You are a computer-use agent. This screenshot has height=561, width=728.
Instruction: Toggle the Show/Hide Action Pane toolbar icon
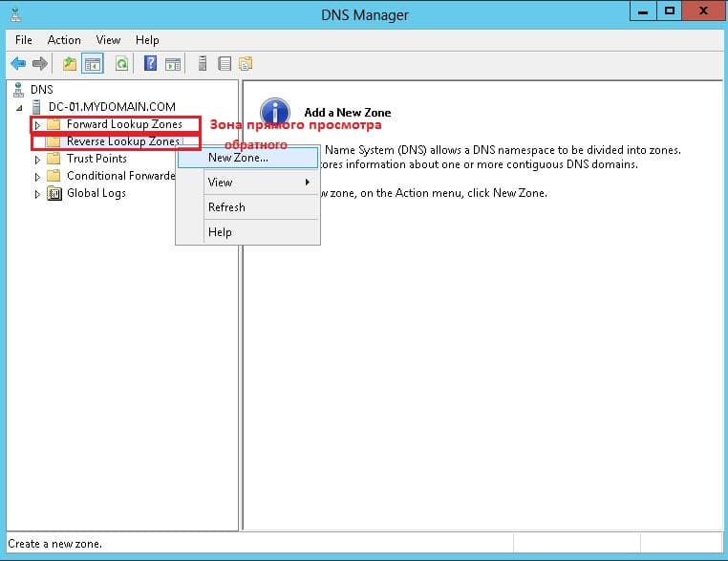[173, 64]
